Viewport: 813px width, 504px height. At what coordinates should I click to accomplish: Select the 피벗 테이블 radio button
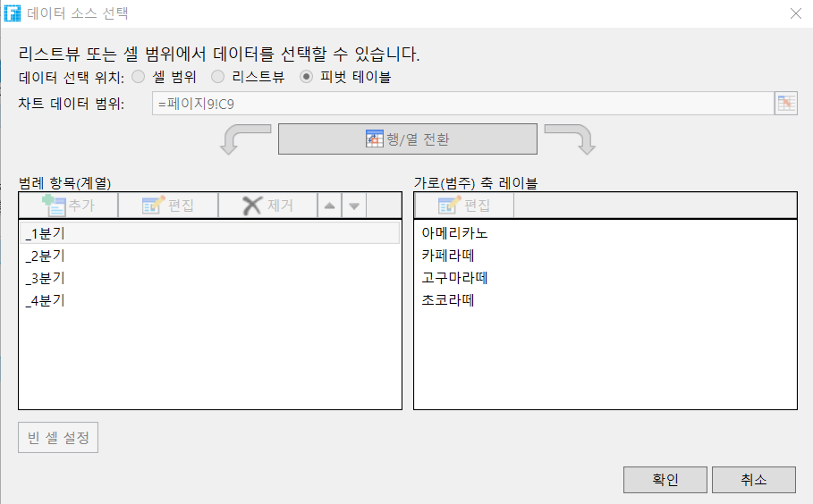pyautogui.click(x=307, y=77)
